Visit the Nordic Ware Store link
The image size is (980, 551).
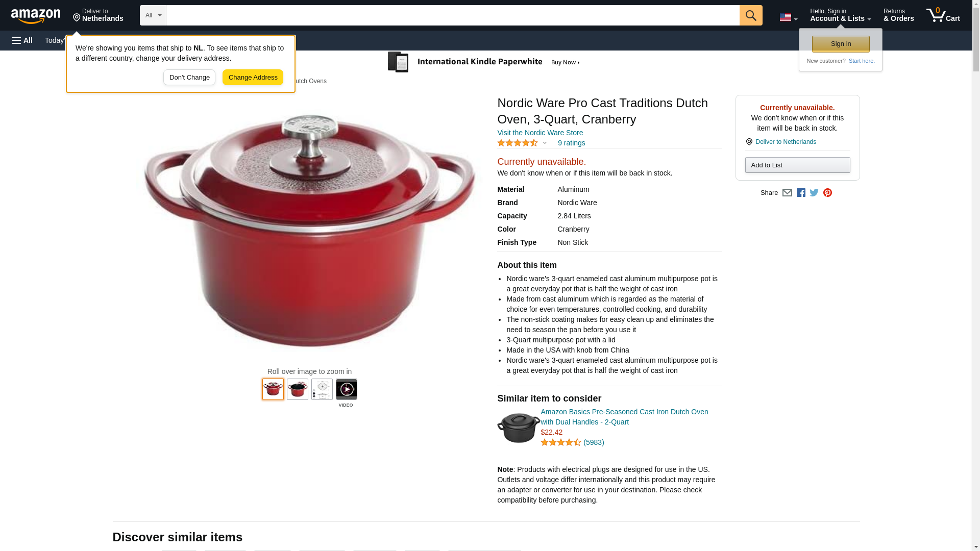[x=540, y=133]
